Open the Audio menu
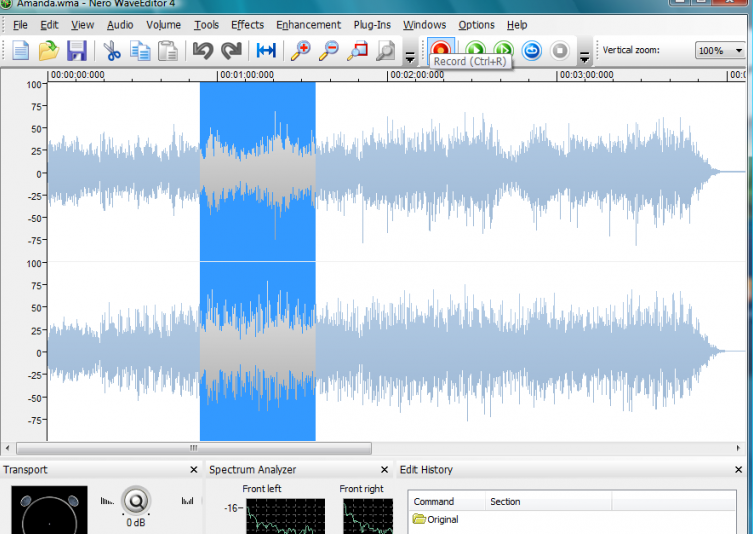This screenshot has width=753, height=534. click(x=120, y=25)
